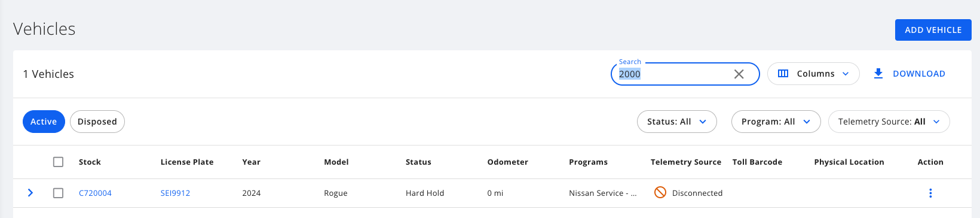
Task: Click into the Search input field
Action: tap(672, 74)
